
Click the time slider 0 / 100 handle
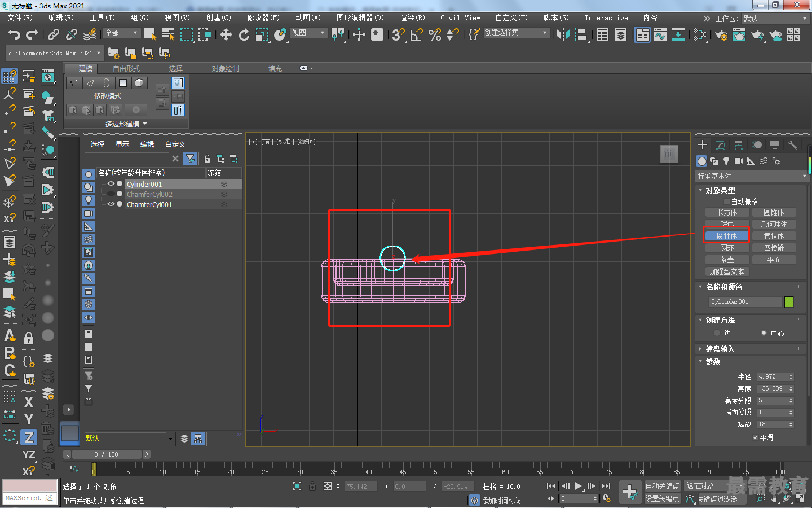(107, 454)
